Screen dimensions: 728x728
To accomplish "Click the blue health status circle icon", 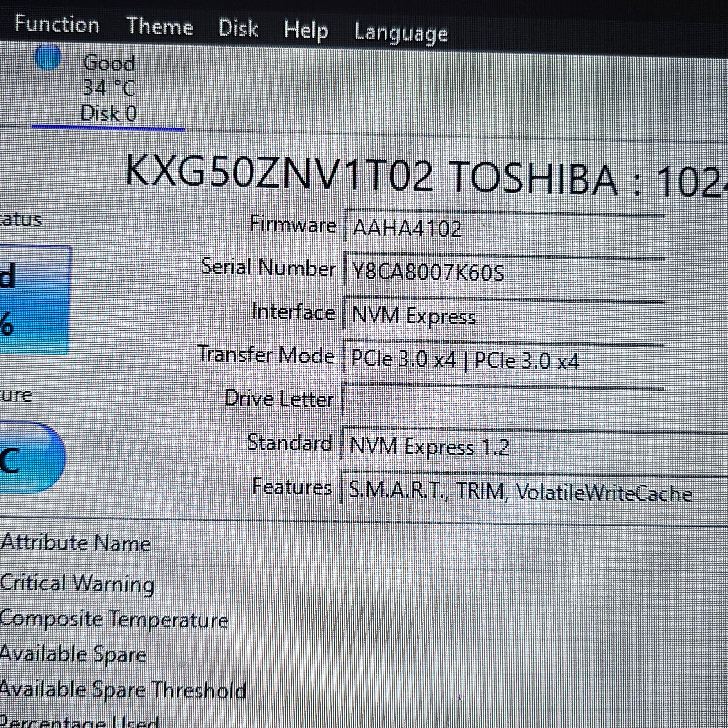I will [48, 57].
